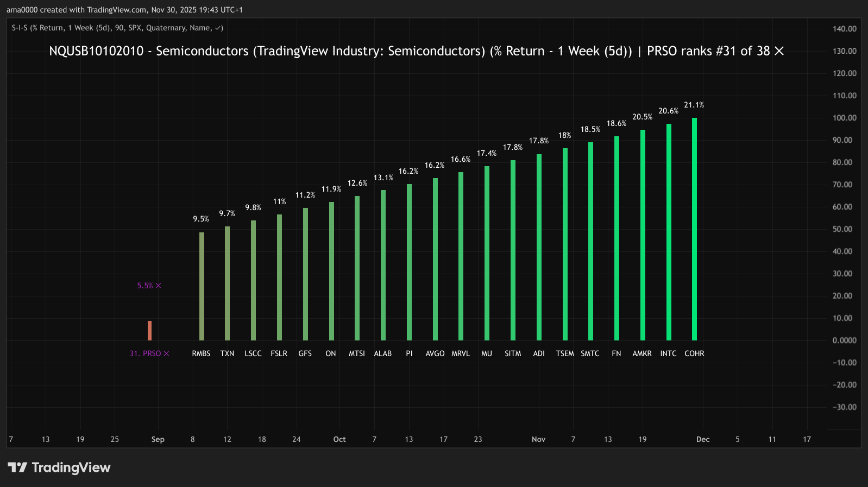
Task: Click the red PRSO bar
Action: coord(149,331)
